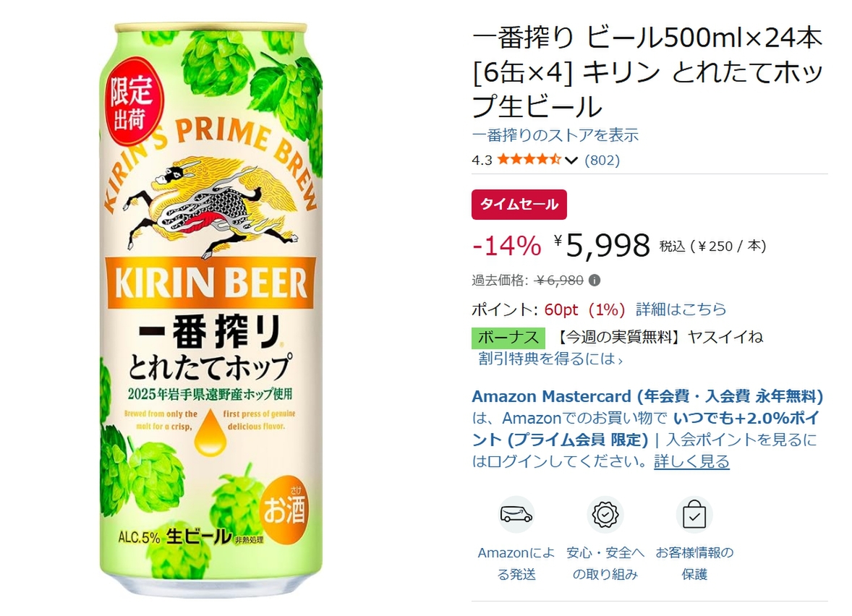
Task: Open the 802 reviews count link
Action: pyautogui.click(x=602, y=160)
